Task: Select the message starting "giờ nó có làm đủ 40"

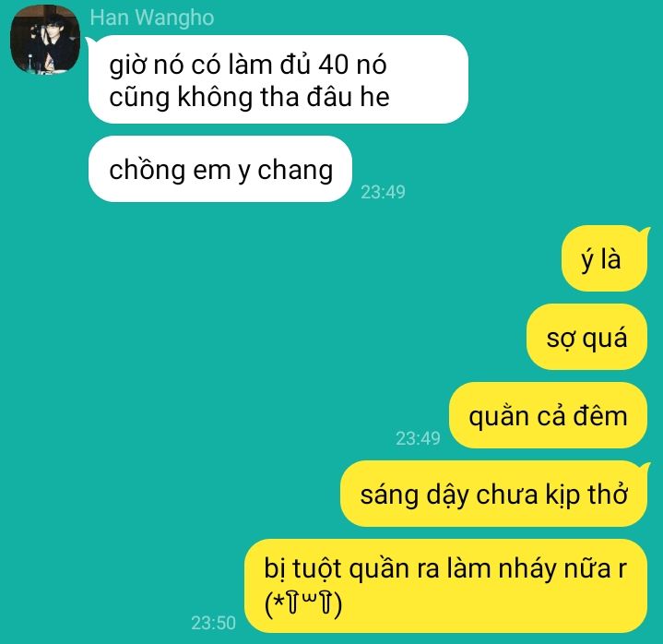Action: coord(278,79)
